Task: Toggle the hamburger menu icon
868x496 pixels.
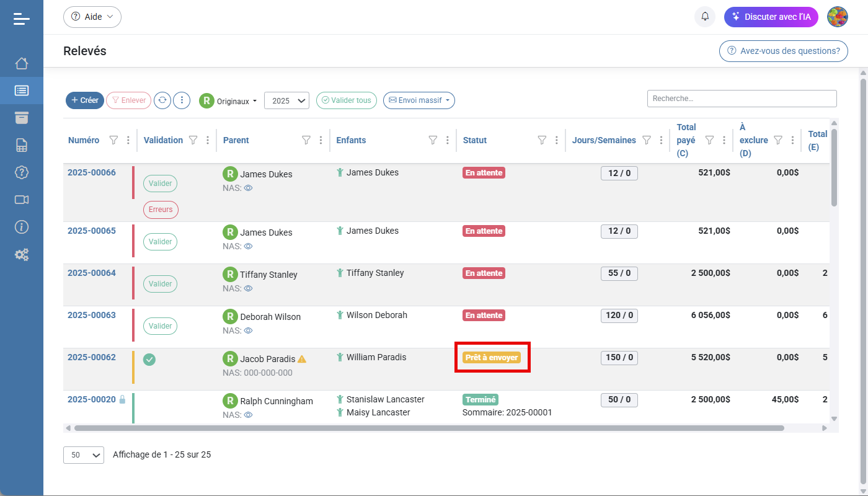Action: tap(22, 19)
